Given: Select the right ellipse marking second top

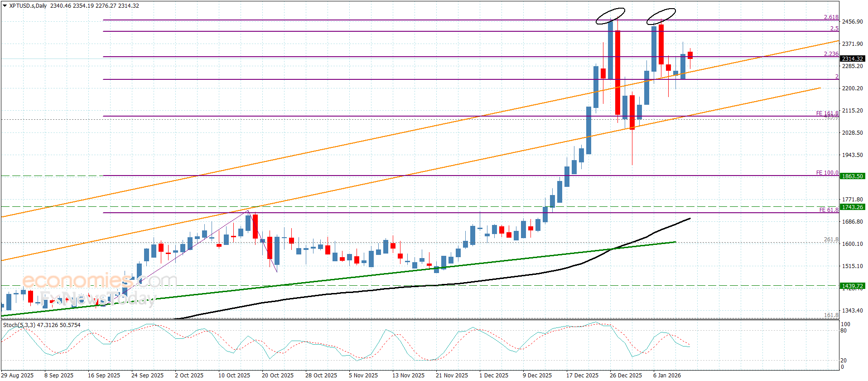Looking at the screenshot, I should tap(661, 16).
